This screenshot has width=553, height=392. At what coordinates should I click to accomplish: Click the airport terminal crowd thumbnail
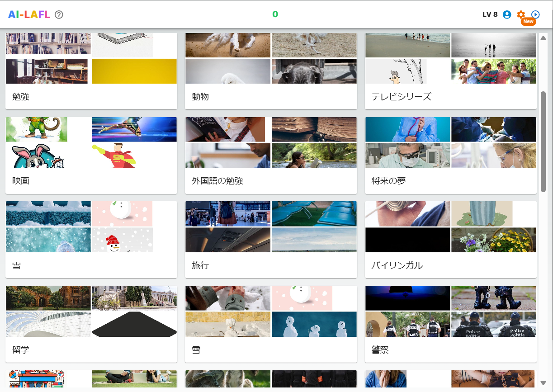(228, 214)
